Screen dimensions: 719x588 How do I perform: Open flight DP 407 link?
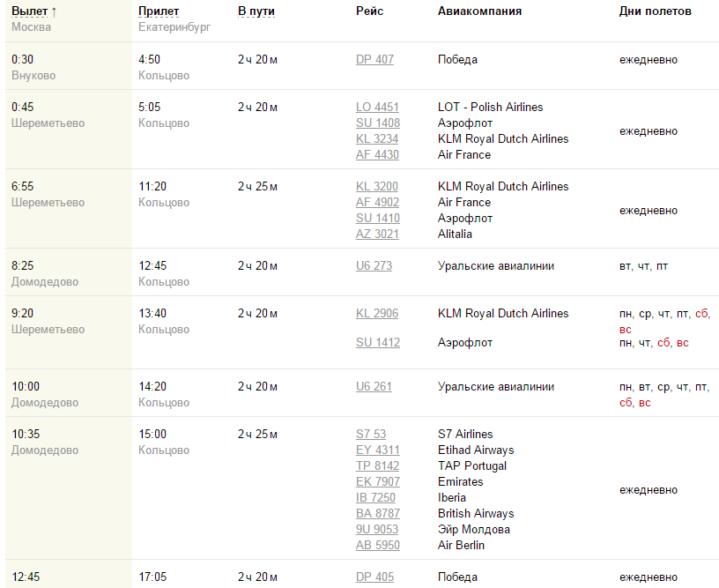click(374, 60)
